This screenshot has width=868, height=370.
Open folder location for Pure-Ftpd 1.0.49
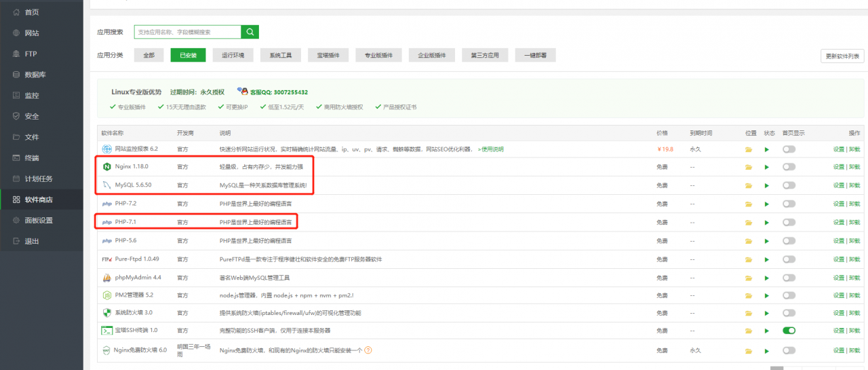coord(749,259)
